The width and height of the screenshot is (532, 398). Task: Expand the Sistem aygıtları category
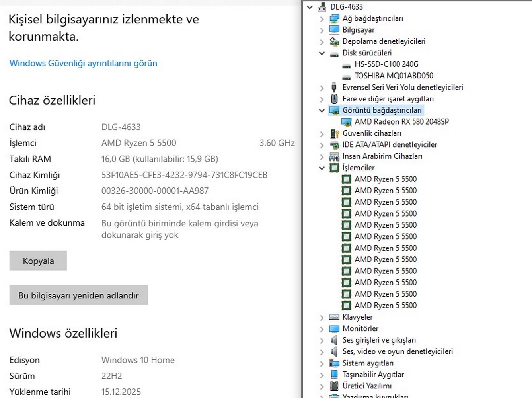click(x=322, y=363)
